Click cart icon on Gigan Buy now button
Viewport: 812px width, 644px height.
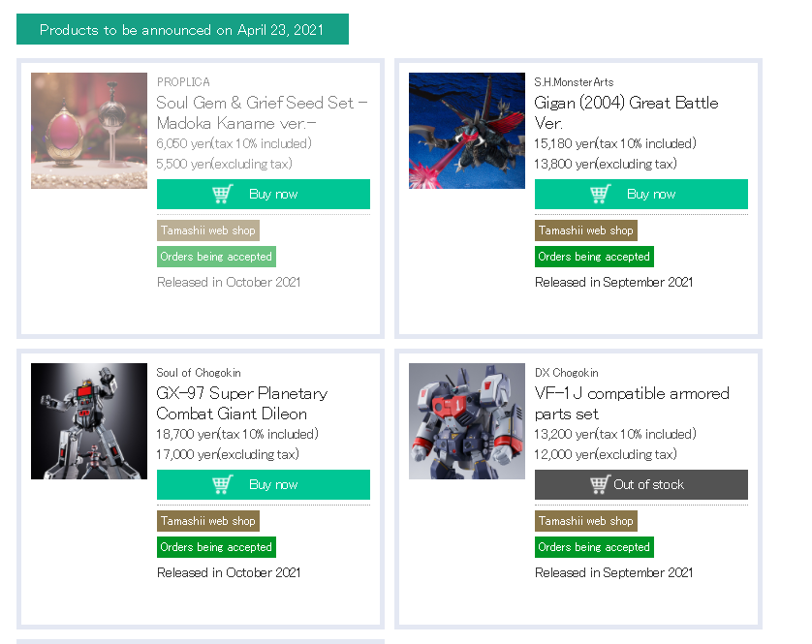point(601,194)
